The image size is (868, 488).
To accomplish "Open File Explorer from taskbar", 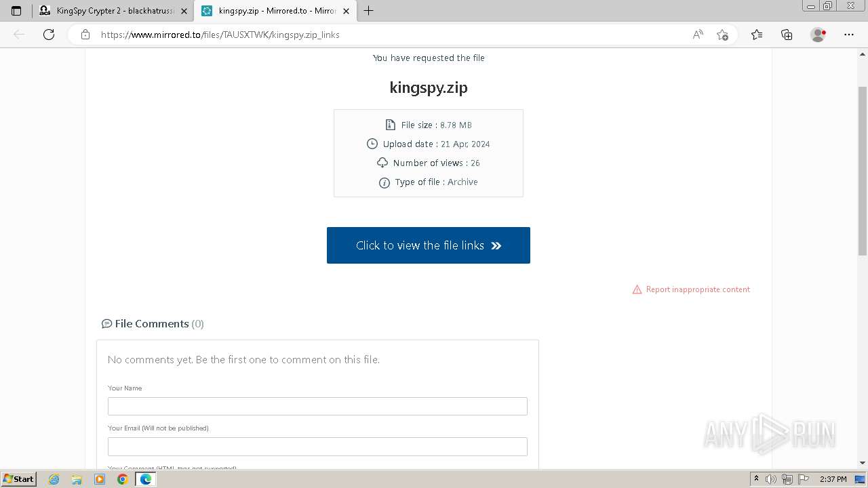I will click(77, 479).
